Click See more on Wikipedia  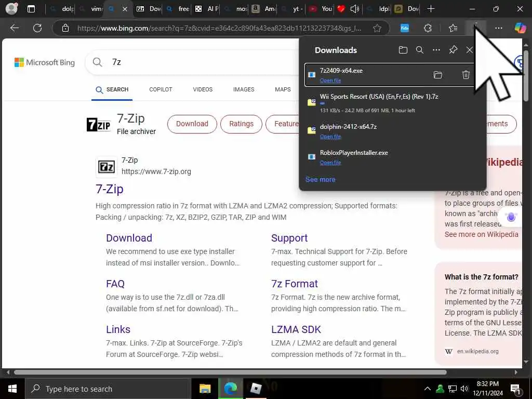[481, 234]
